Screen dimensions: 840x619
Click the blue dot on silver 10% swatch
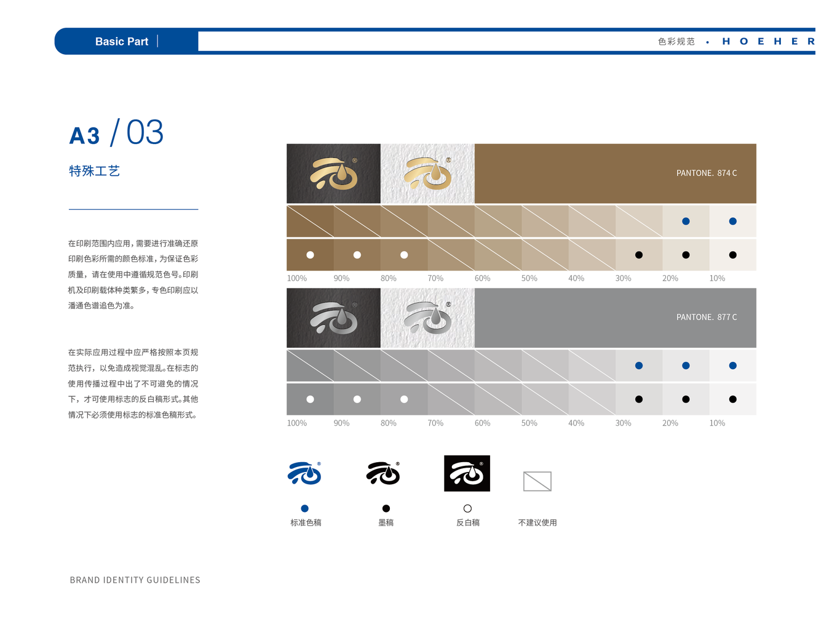click(x=732, y=365)
